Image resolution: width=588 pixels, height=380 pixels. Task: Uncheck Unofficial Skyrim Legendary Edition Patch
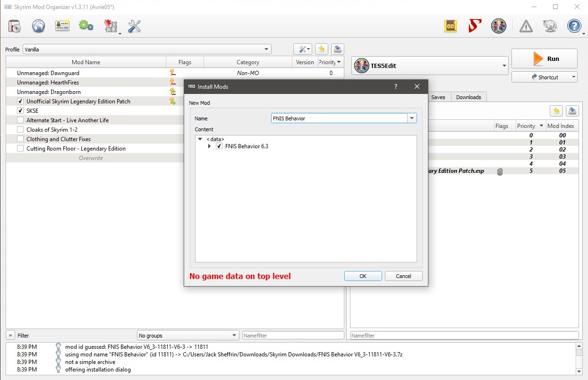[20, 101]
